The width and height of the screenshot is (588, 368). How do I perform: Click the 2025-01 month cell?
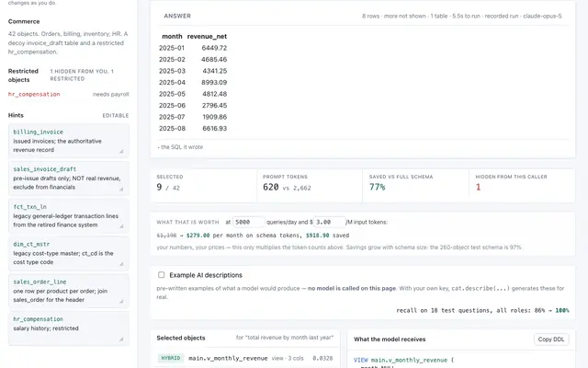click(172, 48)
